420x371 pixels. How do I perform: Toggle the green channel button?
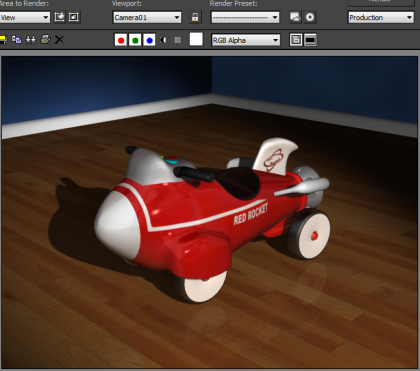pos(135,40)
